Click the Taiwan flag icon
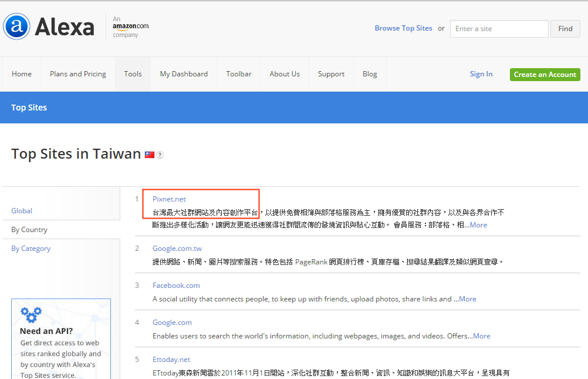The width and height of the screenshot is (588, 379). 150,155
